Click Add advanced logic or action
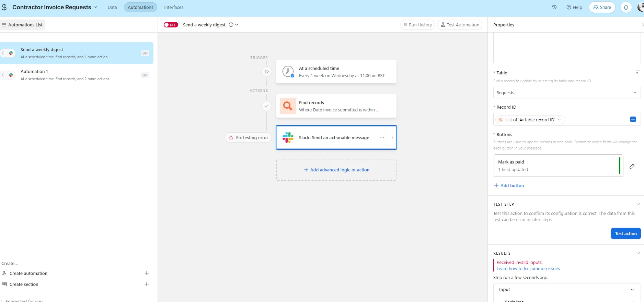 coord(336,170)
